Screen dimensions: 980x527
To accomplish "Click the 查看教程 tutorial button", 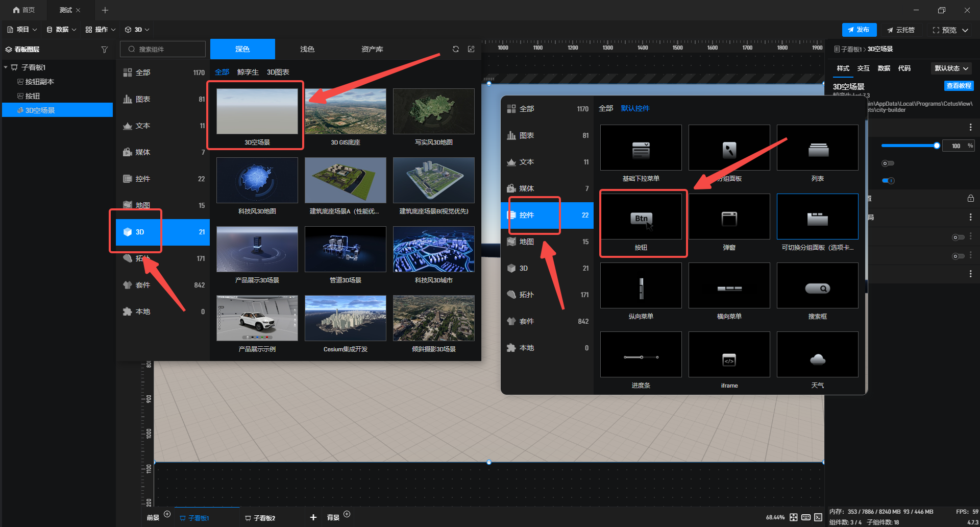I will point(959,86).
